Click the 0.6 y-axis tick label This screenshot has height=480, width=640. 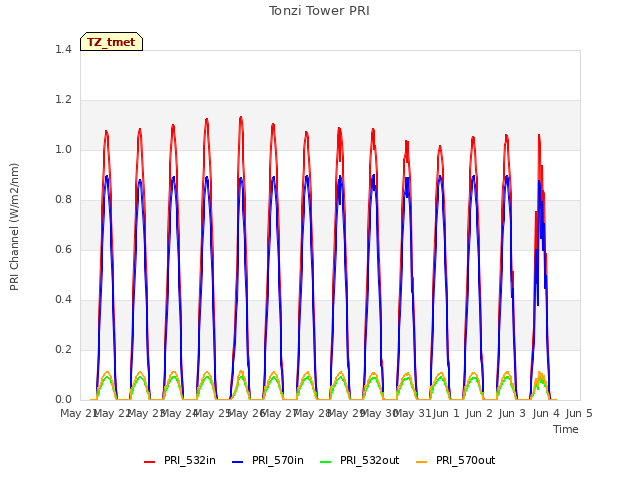[63, 250]
